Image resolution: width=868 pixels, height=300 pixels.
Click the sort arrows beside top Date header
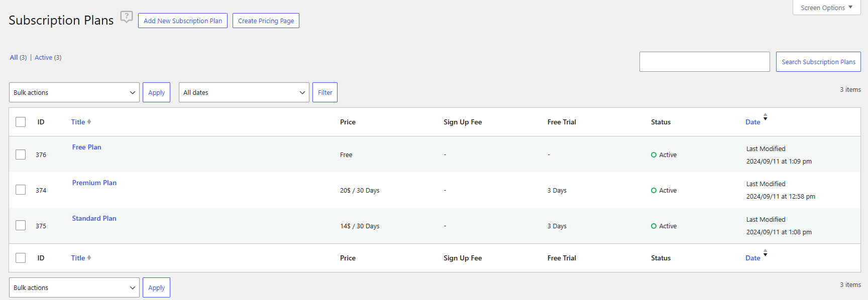pyautogui.click(x=765, y=117)
